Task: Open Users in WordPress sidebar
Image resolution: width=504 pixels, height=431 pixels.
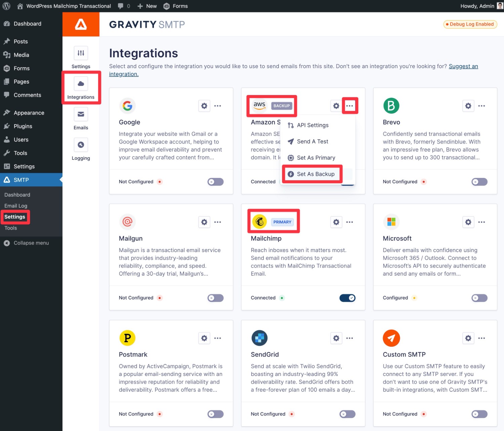Action: click(x=31, y=140)
